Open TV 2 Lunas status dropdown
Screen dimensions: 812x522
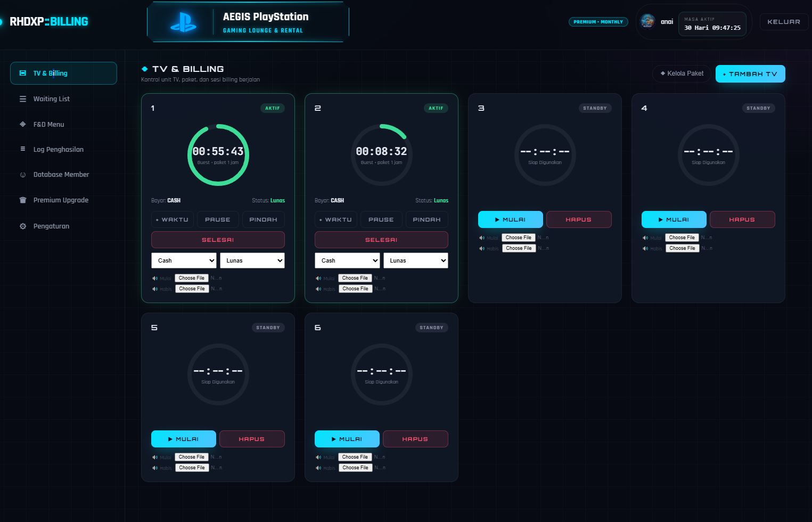pos(416,260)
